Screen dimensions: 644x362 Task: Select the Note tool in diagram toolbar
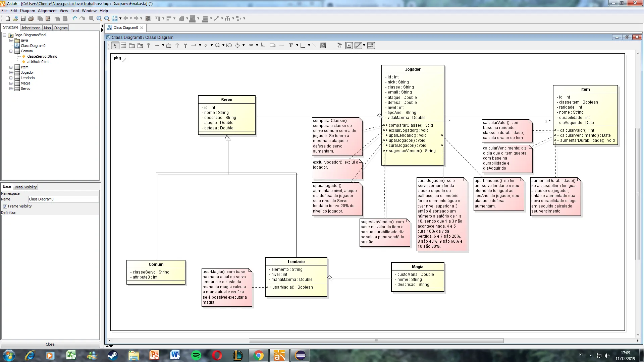click(x=273, y=46)
